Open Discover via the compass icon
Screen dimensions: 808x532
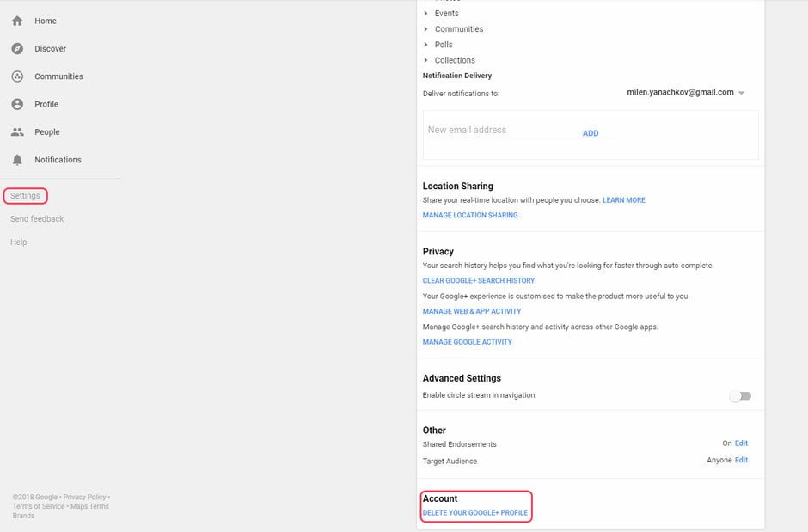click(17, 49)
